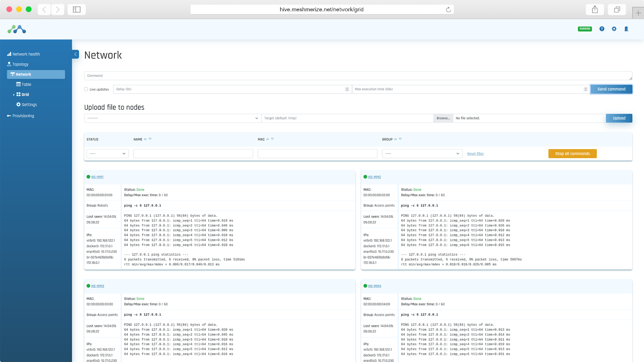Go to Provisioning in the sidebar

click(23, 116)
